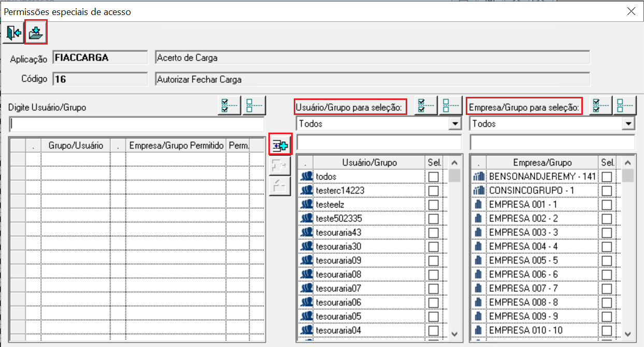Screen dimensions: 644x347
Task: Click the save/import folder toolbar icon
Action: [x=36, y=34]
